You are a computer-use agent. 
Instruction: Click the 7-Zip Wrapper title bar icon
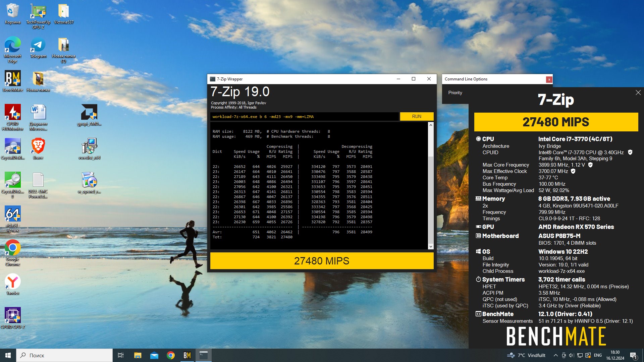point(212,79)
